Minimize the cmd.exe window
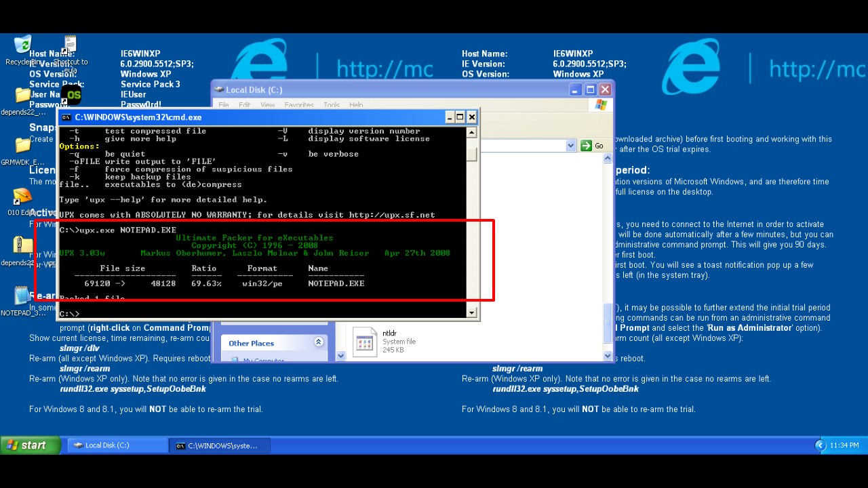868x488 pixels. pos(449,117)
